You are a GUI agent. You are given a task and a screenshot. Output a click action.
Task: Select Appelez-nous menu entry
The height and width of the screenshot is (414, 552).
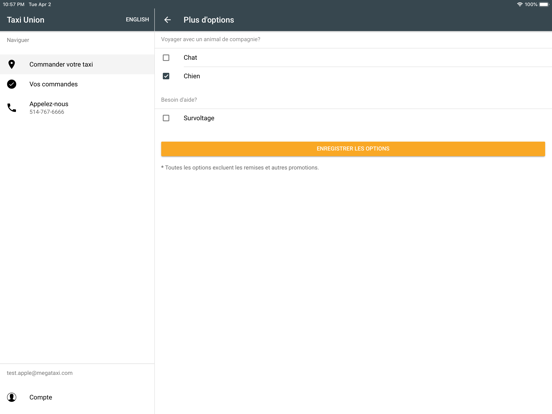tap(77, 108)
